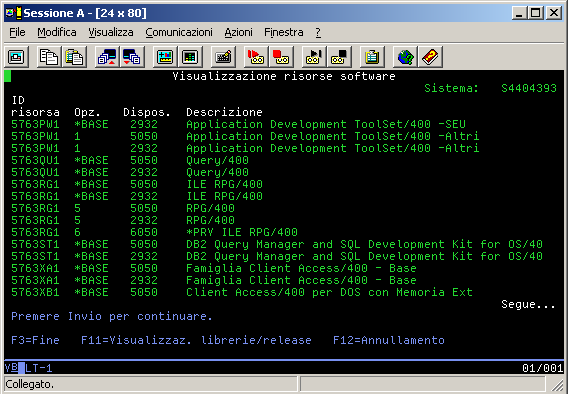Stop macro recording with red square icon
This screenshot has height=394, width=568.
click(281, 57)
